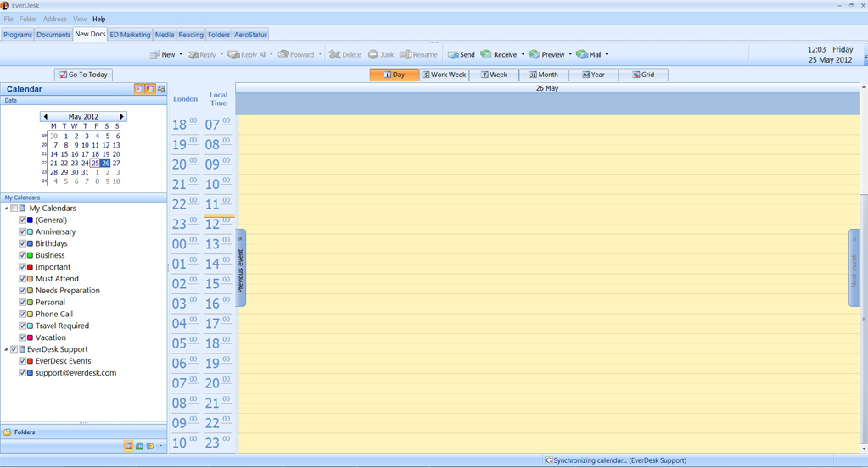Click the synchronizing calendar status icon
Image resolution: width=868 pixels, height=468 pixels.
[549, 460]
